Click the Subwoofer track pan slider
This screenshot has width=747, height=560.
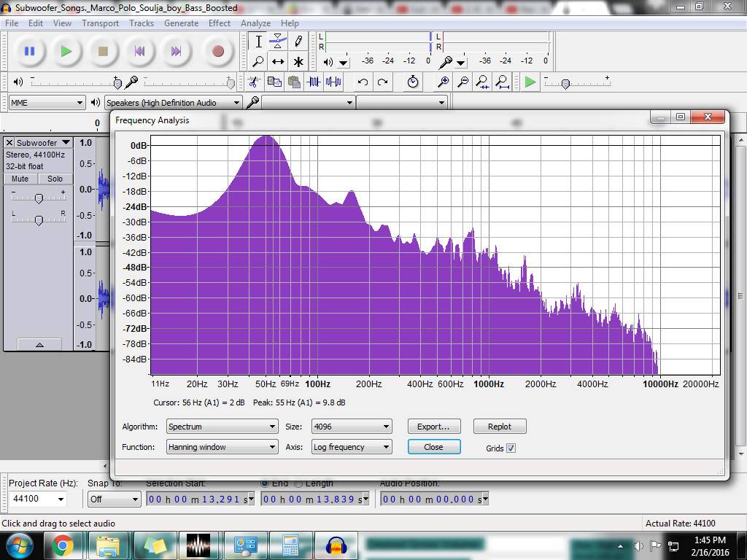[x=39, y=219]
